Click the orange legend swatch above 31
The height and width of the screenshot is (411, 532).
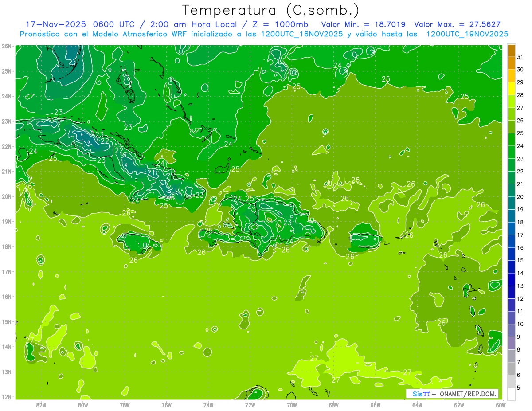coord(511,51)
